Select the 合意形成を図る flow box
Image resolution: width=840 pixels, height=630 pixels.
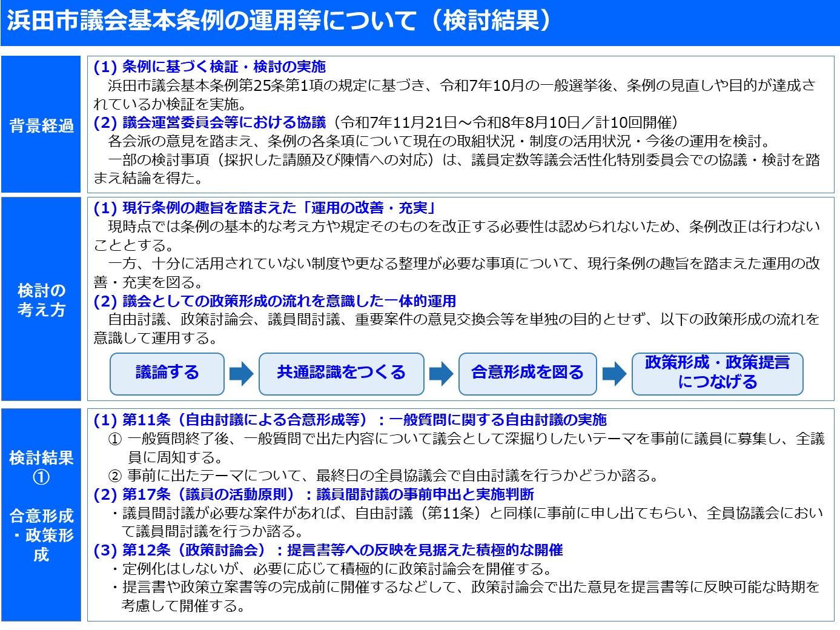tap(527, 374)
